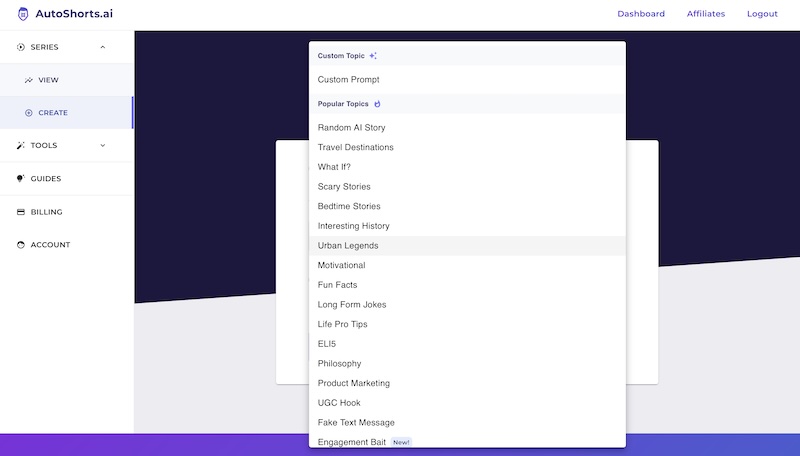
Task: Click the AutoShorts.ai brand name
Action: [x=74, y=14]
